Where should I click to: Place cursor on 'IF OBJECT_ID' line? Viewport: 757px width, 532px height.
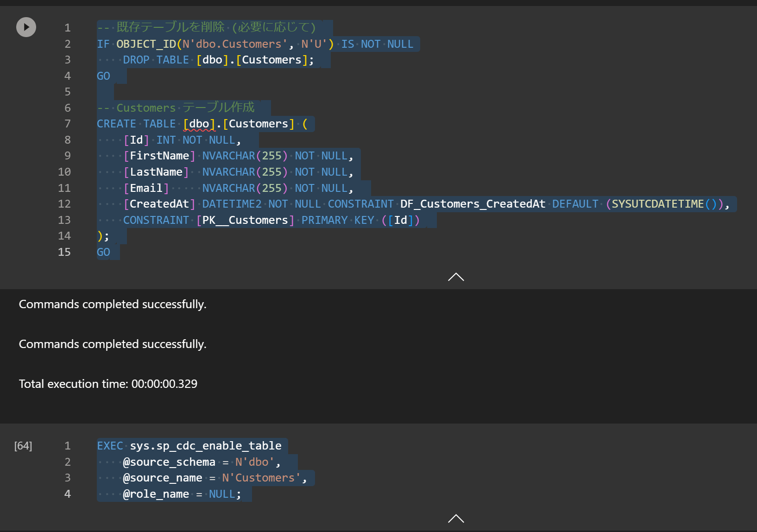click(255, 44)
